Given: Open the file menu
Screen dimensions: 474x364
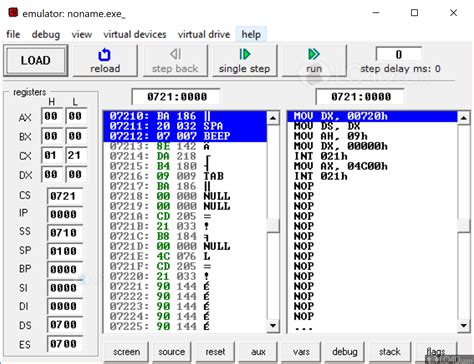Looking at the screenshot, I should [x=13, y=34].
